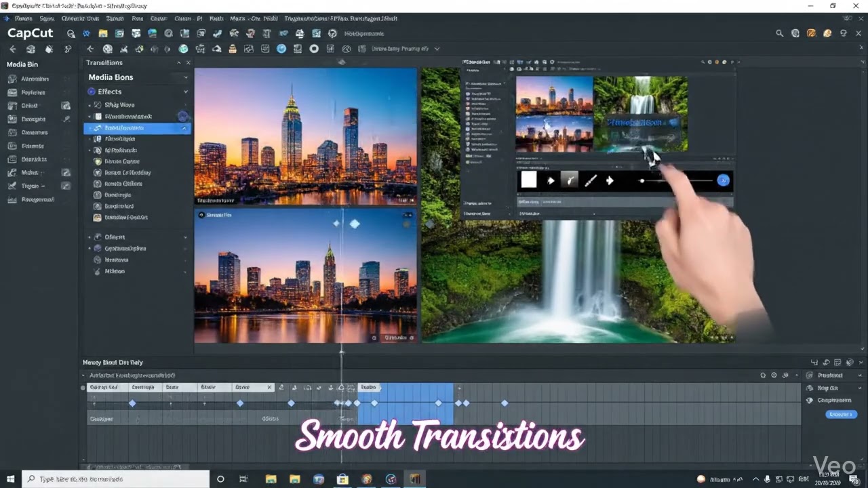
Task: Open dropdown chevron at timeline's right panel
Action: point(861,375)
